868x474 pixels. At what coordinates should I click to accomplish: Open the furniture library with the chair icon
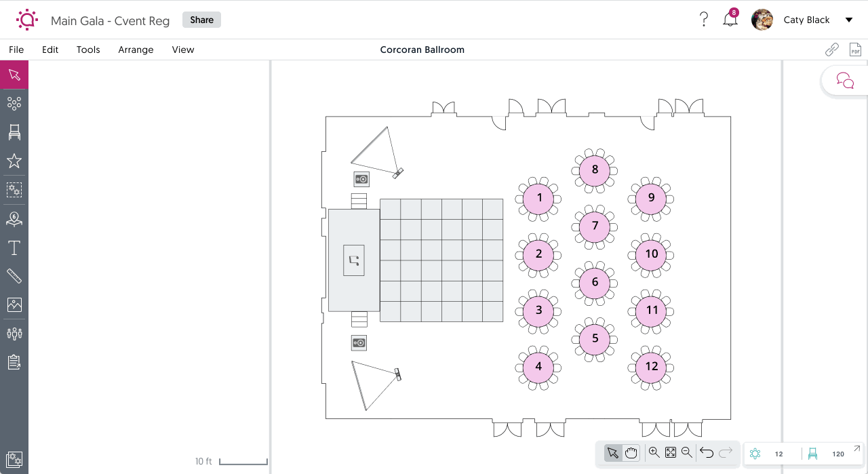14,132
